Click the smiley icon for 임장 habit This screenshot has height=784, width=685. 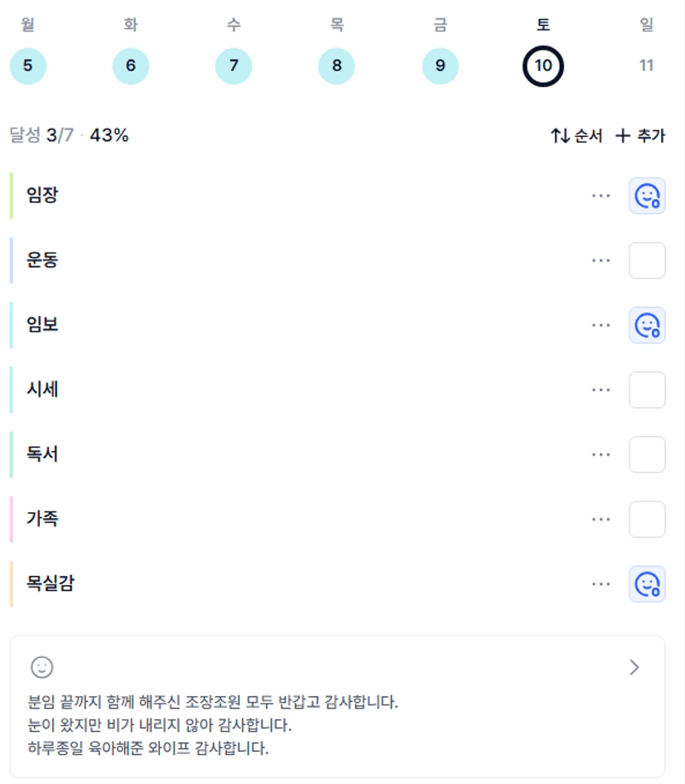[647, 196]
